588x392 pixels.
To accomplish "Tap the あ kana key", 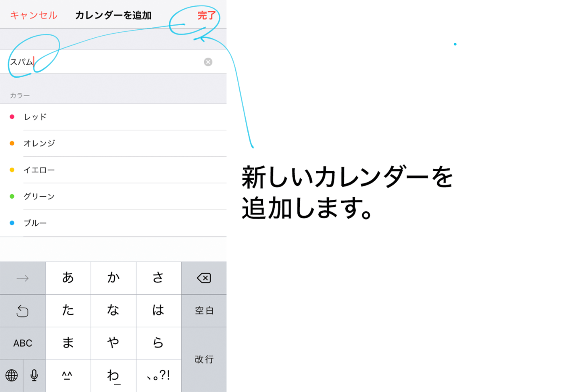I will [x=68, y=278].
